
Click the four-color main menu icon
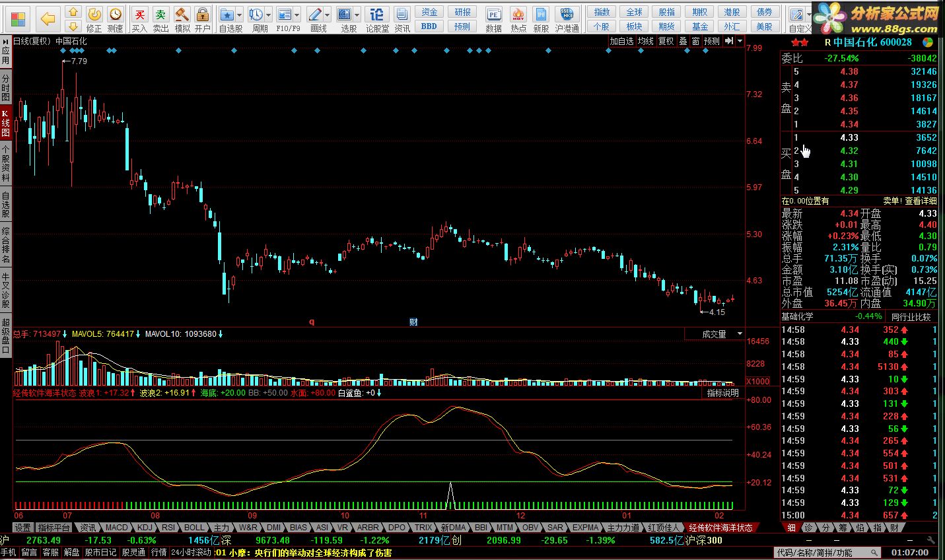(18, 18)
